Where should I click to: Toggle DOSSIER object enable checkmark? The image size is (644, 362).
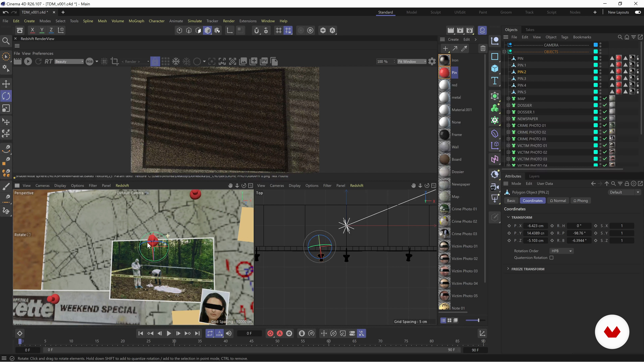pos(605,105)
